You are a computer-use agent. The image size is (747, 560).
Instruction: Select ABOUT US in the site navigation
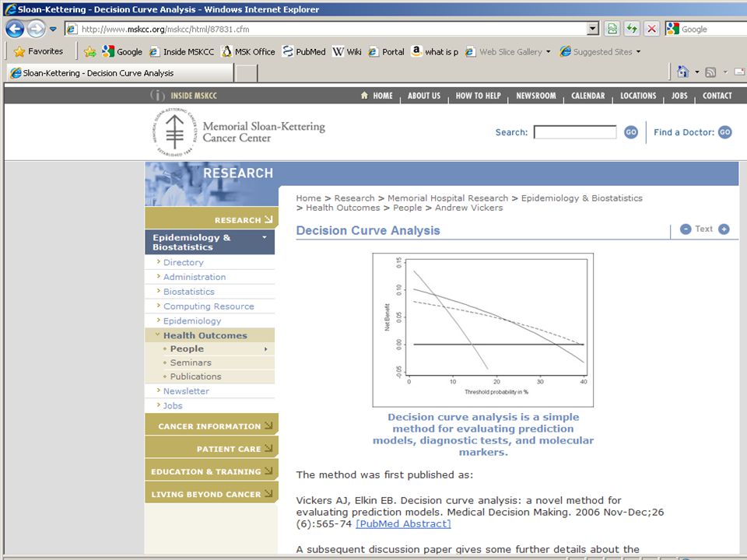pos(424,96)
